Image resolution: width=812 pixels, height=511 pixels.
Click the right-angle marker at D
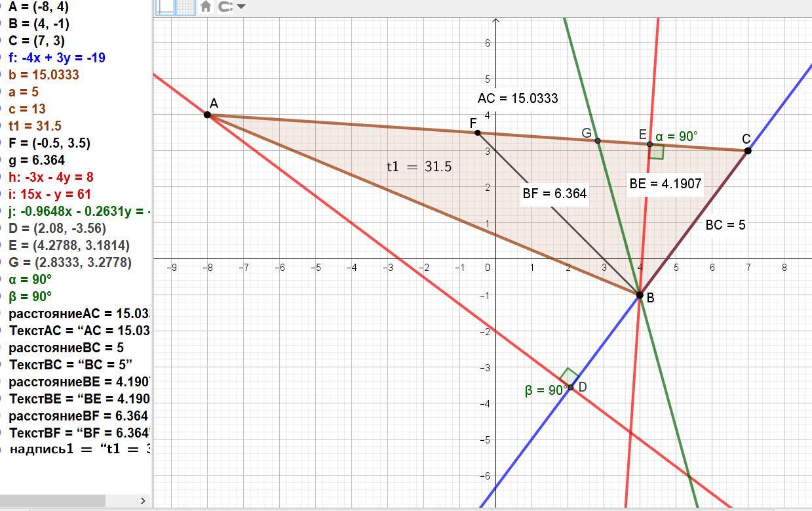(x=570, y=377)
